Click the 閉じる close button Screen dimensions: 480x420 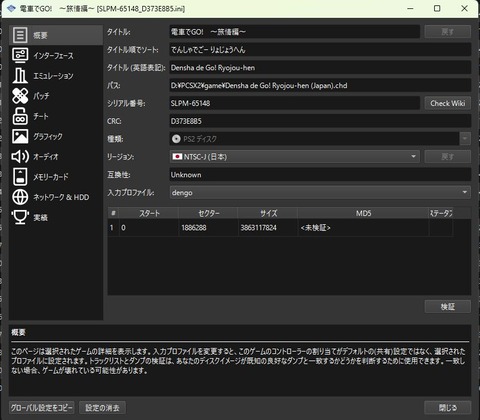coord(448,407)
